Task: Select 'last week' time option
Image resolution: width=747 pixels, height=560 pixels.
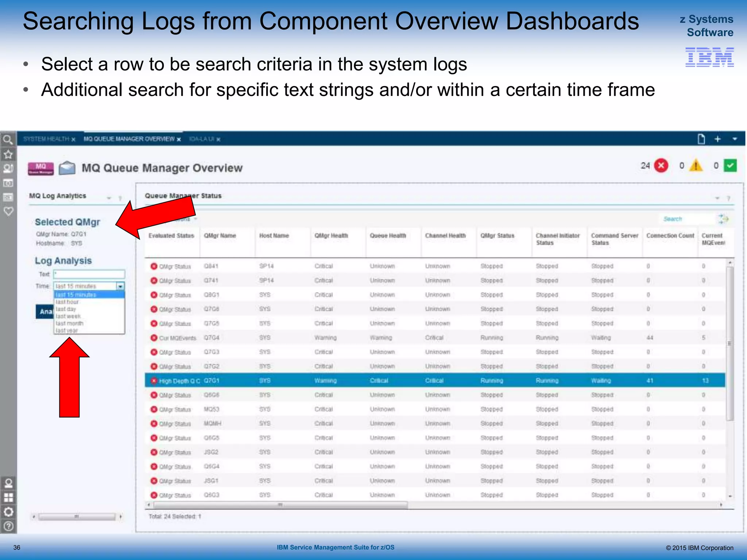Action: [89, 316]
